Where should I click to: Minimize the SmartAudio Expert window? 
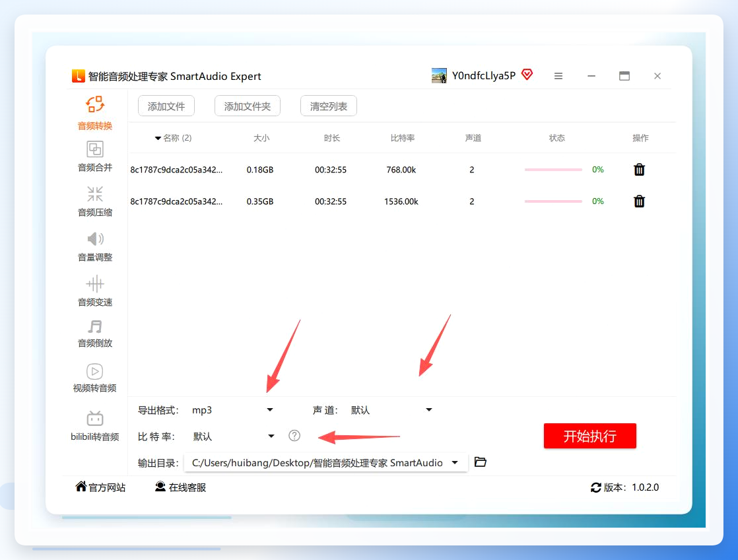tap(591, 76)
